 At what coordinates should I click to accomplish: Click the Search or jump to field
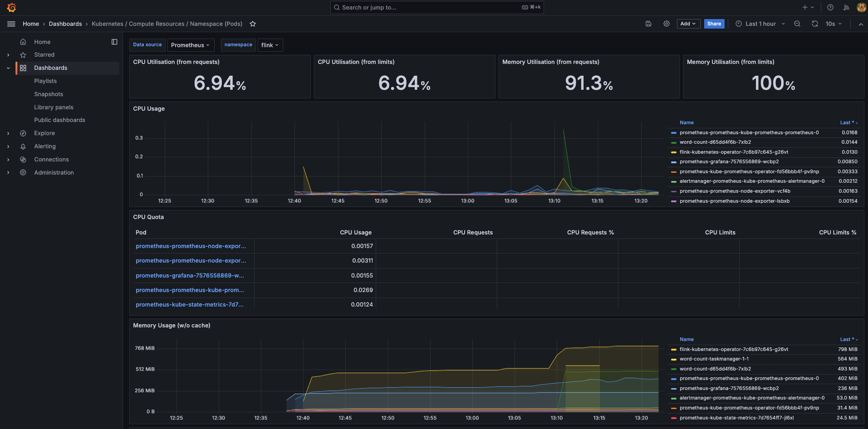point(437,8)
